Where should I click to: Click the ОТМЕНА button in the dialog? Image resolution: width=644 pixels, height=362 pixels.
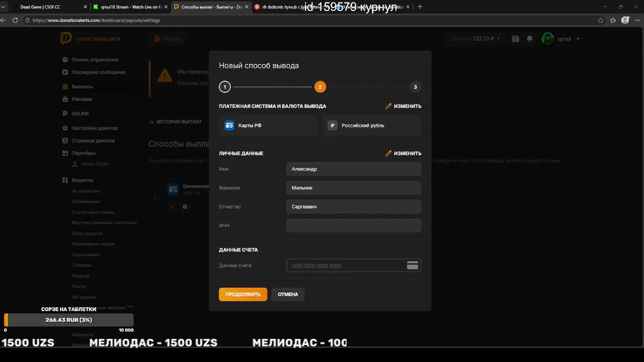(288, 294)
